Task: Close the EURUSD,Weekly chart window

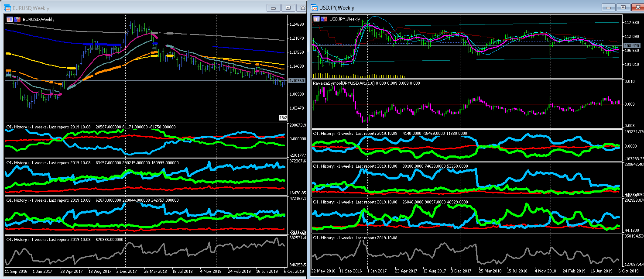Action: pyautogui.click(x=302, y=8)
